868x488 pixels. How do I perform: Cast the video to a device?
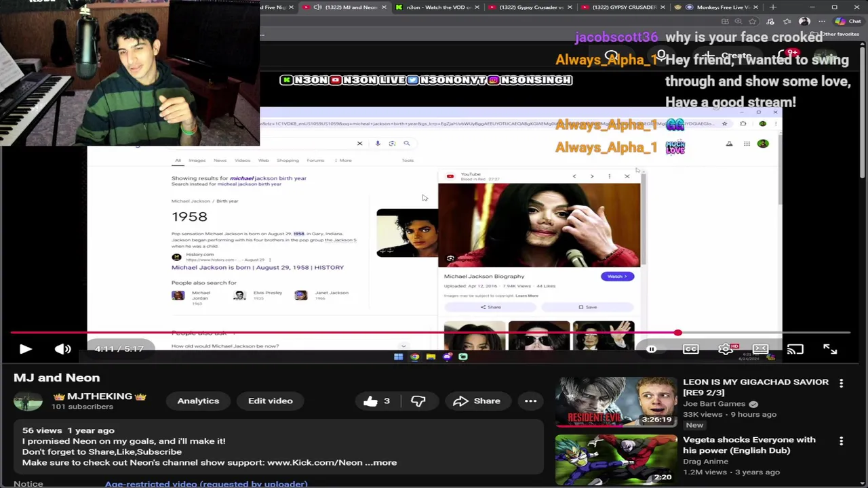795,349
